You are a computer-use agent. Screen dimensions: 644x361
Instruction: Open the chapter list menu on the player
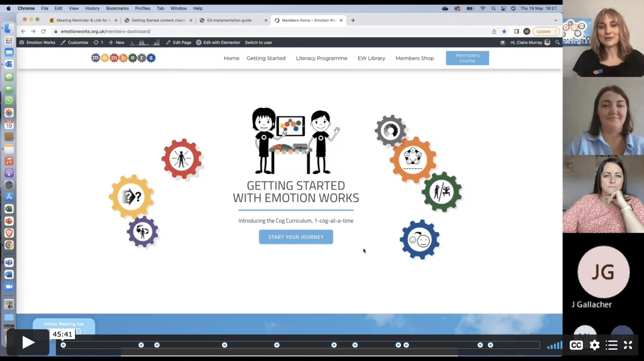coord(611,345)
